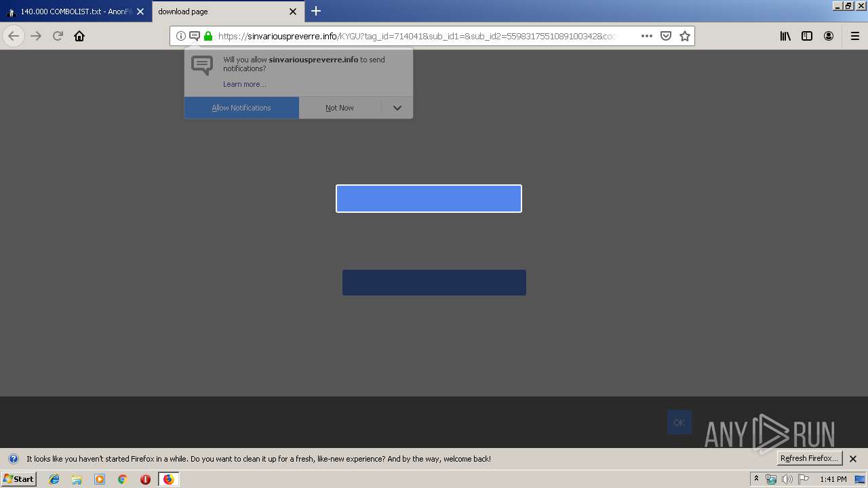Click the green padlock security icon

tap(208, 36)
